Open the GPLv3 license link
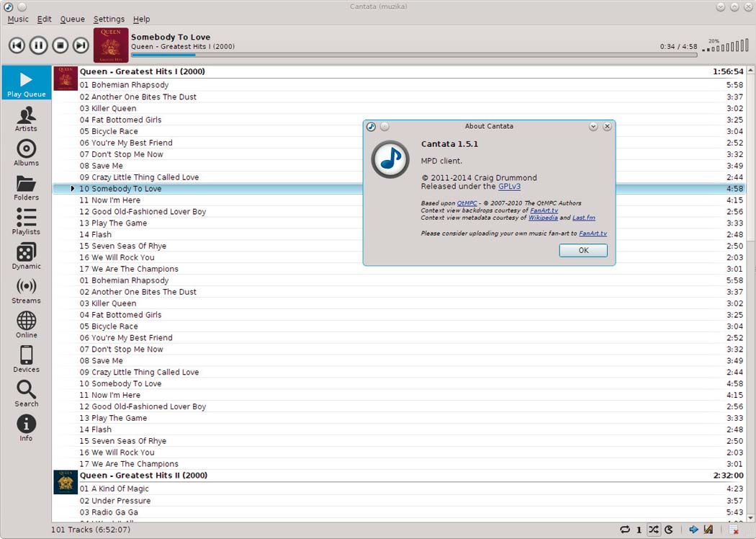The width and height of the screenshot is (756, 539). [509, 186]
